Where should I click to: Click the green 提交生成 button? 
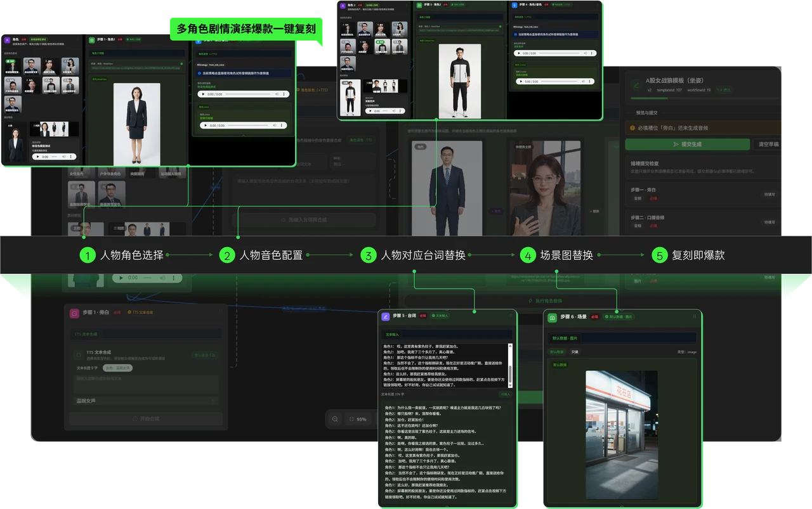(687, 145)
